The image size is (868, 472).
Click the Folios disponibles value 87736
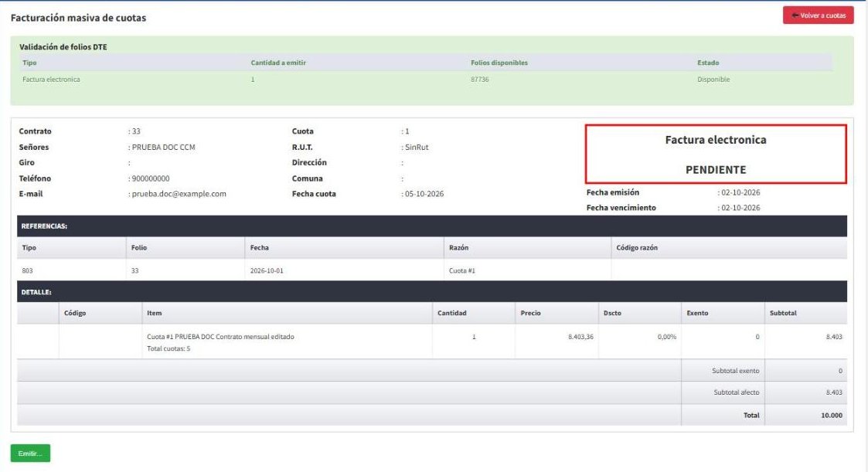pos(479,79)
